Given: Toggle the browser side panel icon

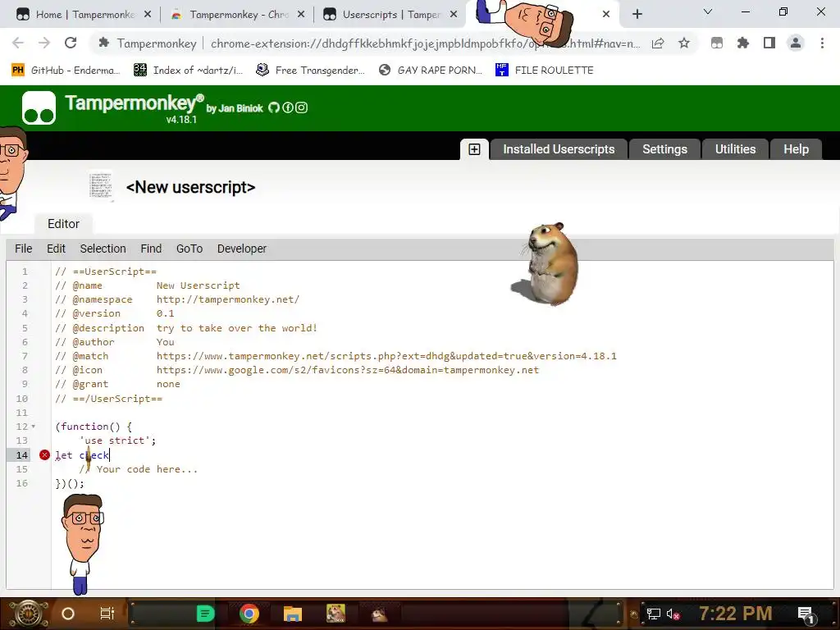Looking at the screenshot, I should click(x=769, y=43).
